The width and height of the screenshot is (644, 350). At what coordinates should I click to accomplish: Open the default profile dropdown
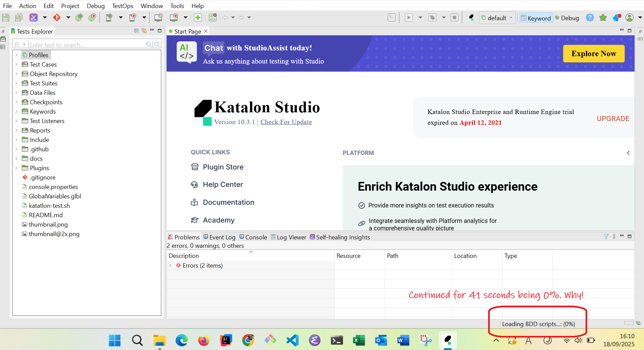coord(497,18)
